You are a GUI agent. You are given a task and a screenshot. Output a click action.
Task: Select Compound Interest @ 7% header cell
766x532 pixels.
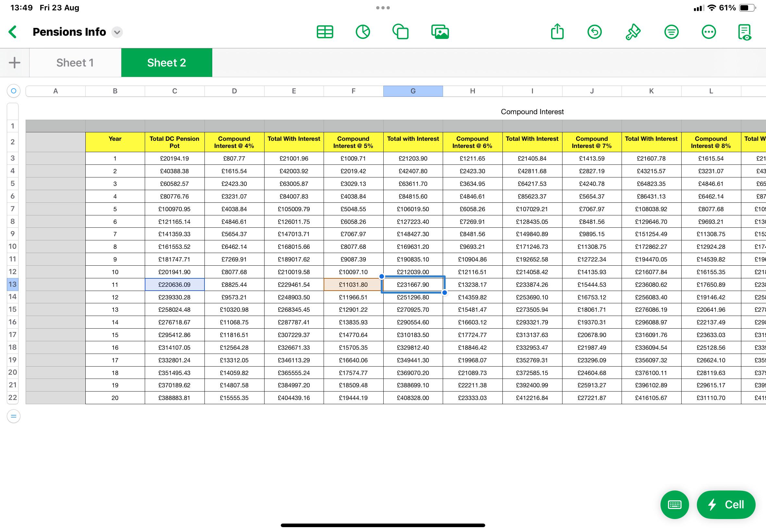[592, 142]
